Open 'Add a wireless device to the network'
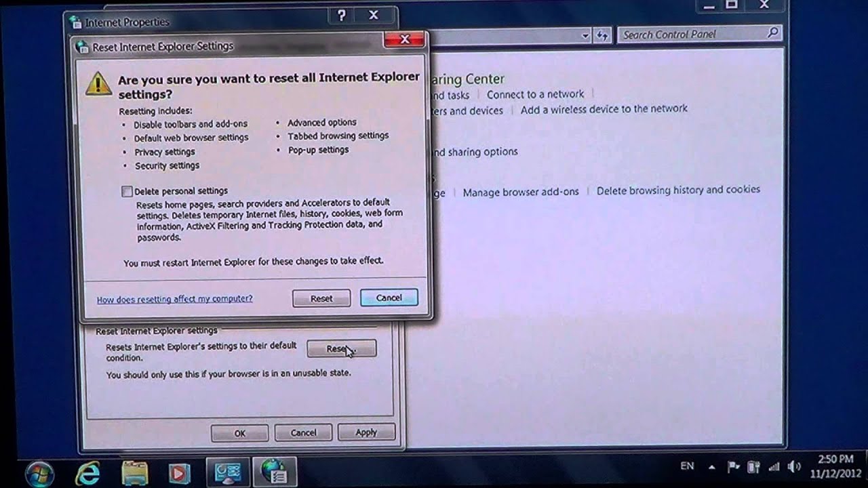This screenshot has height=488, width=868. (x=604, y=108)
